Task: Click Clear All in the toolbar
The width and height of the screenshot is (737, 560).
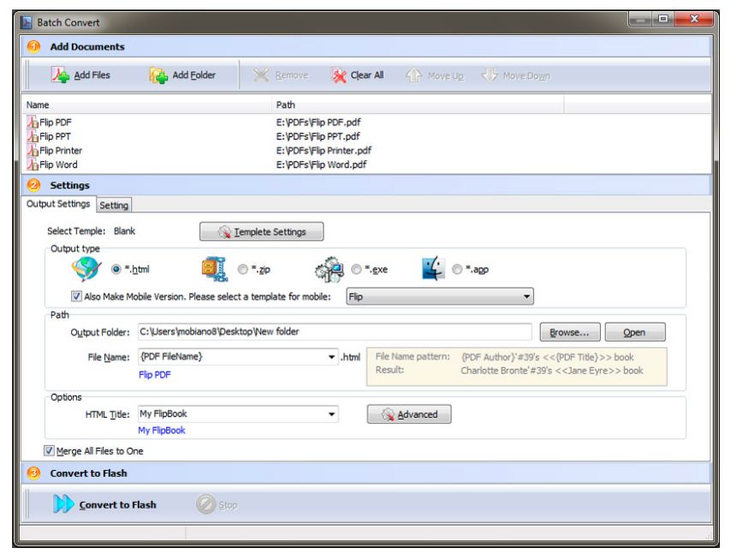Action: [357, 75]
